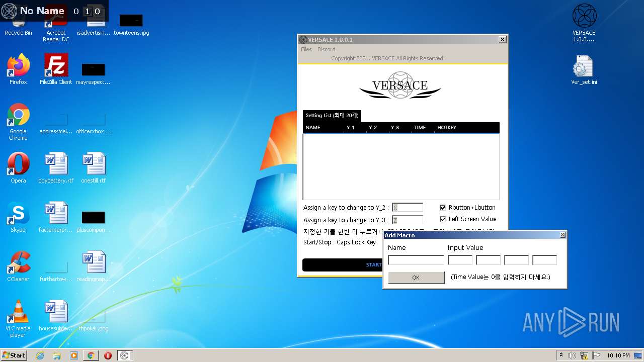Launch Opera from desktop
Viewport: 644px width, 362px height.
point(18,168)
